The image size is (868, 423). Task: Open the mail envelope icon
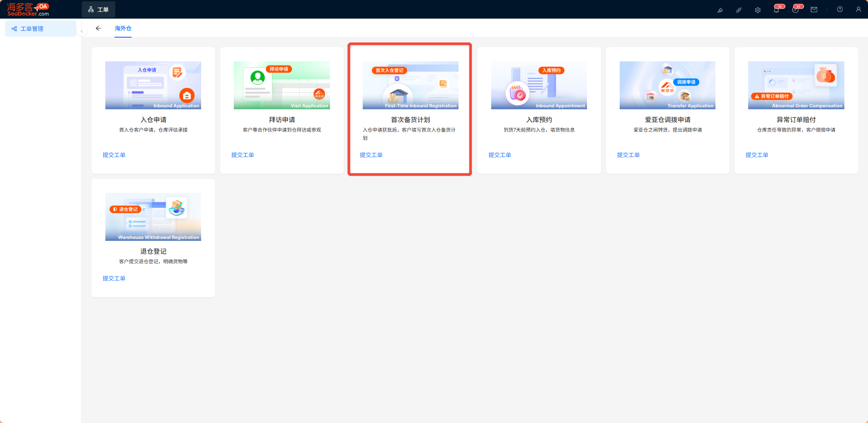pos(814,10)
